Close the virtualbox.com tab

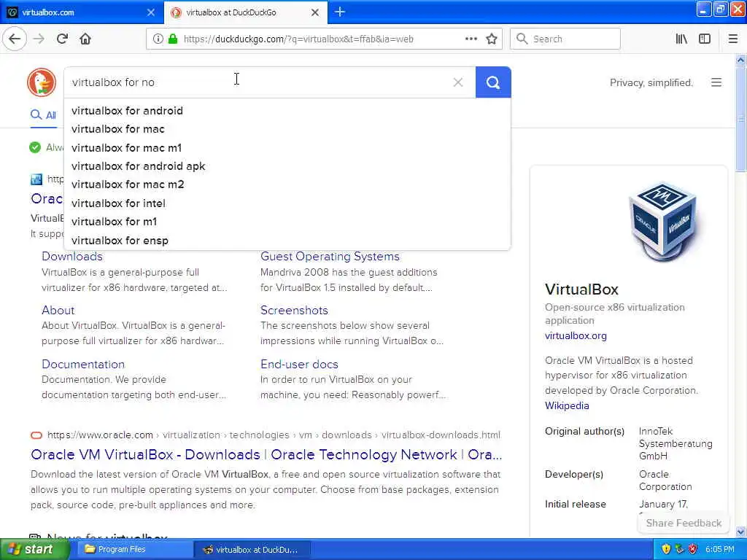pyautogui.click(x=150, y=12)
